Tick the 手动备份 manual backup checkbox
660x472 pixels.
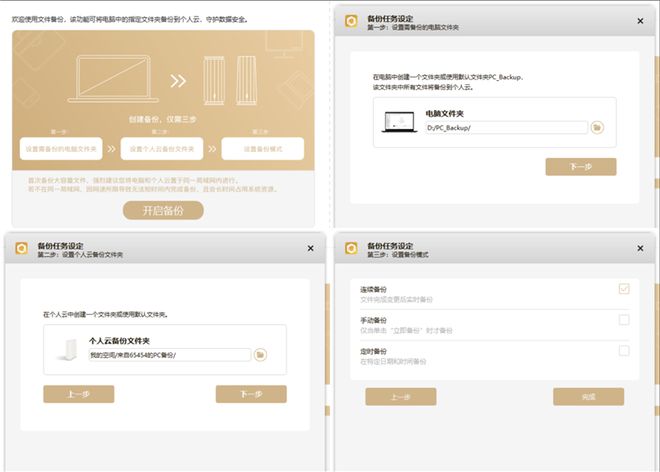pos(624,320)
